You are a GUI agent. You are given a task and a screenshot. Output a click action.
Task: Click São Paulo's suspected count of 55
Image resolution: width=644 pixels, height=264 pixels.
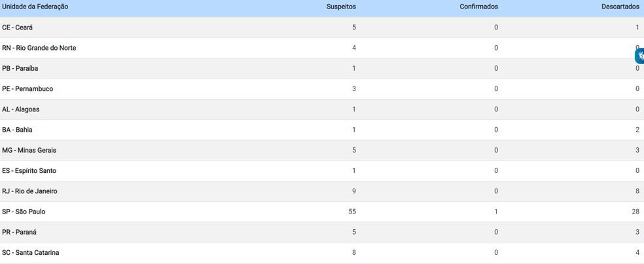point(352,212)
